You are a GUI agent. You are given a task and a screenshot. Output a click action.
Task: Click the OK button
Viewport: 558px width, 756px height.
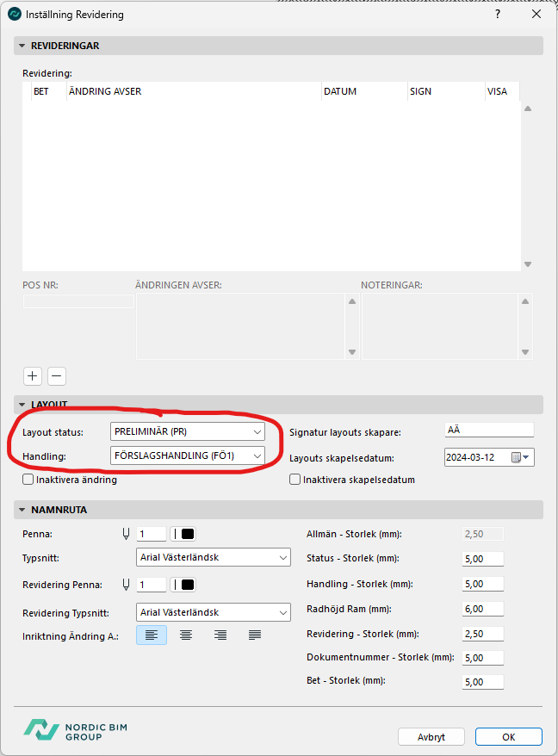click(508, 737)
